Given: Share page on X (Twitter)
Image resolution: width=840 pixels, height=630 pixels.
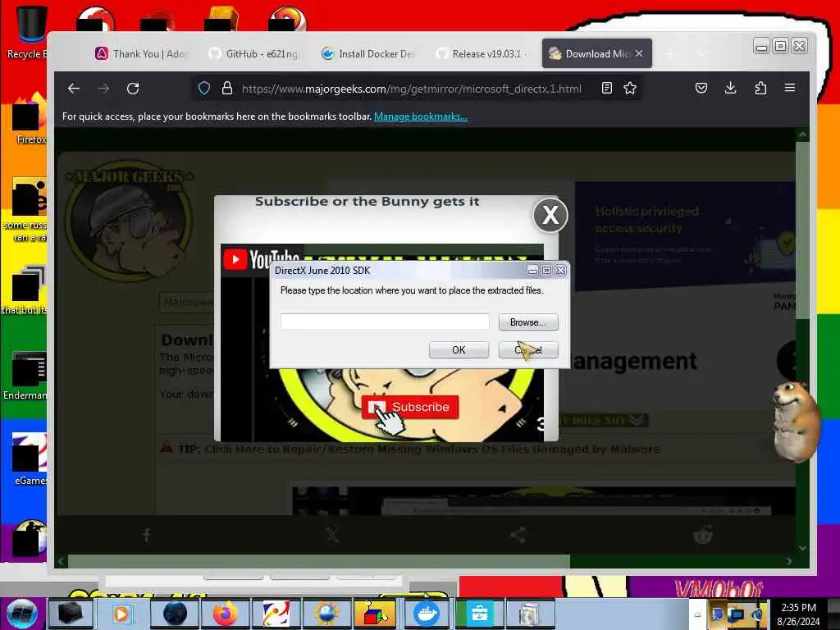Looking at the screenshot, I should 332,535.
